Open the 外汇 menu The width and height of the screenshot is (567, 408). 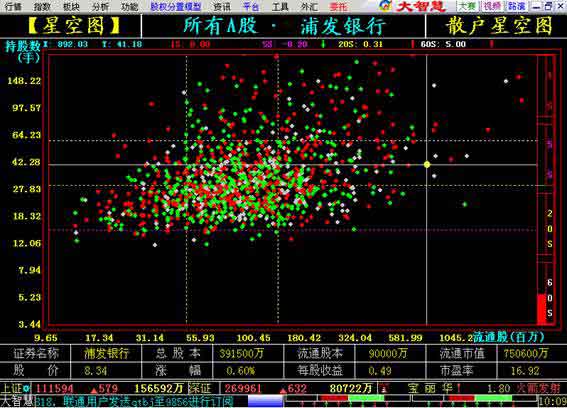[x=309, y=6]
